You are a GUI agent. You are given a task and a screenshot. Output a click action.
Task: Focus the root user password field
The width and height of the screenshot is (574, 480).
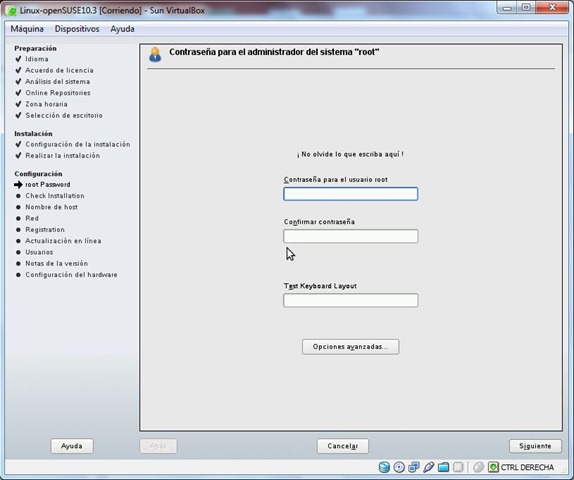(350, 194)
